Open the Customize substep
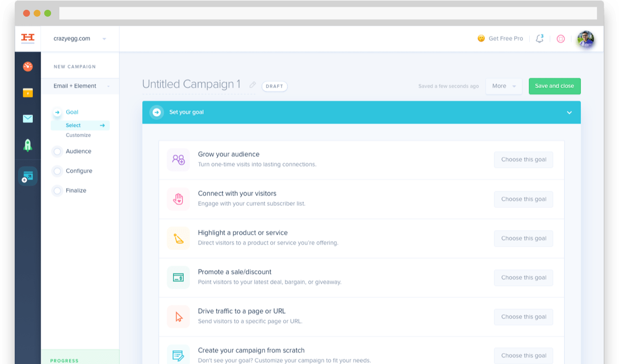 pos(78,135)
